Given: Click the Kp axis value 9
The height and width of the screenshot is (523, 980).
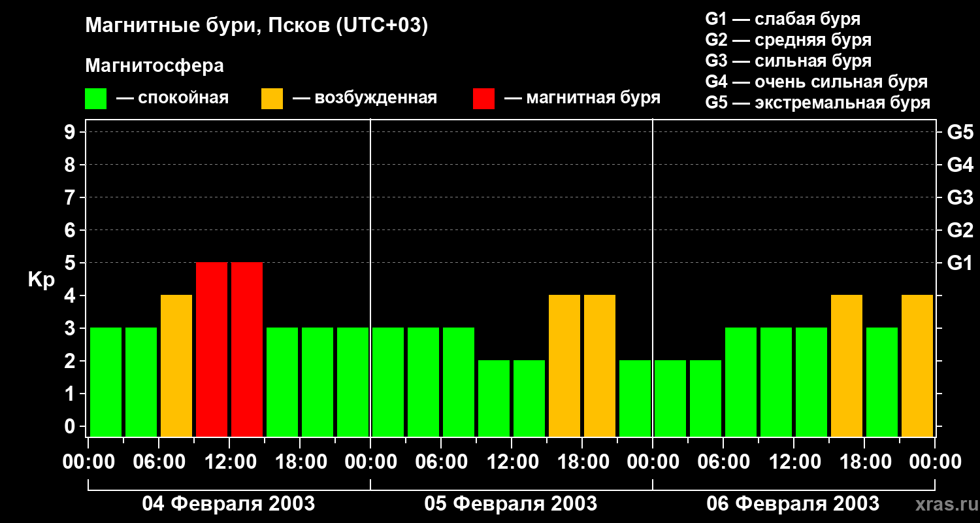Looking at the screenshot, I should [71, 132].
